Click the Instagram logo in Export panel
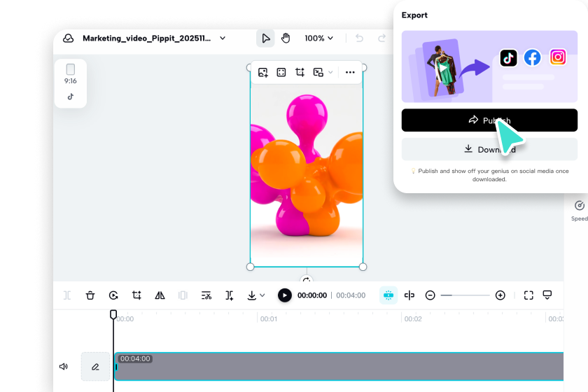Image resolution: width=588 pixels, height=392 pixels. coord(558,57)
